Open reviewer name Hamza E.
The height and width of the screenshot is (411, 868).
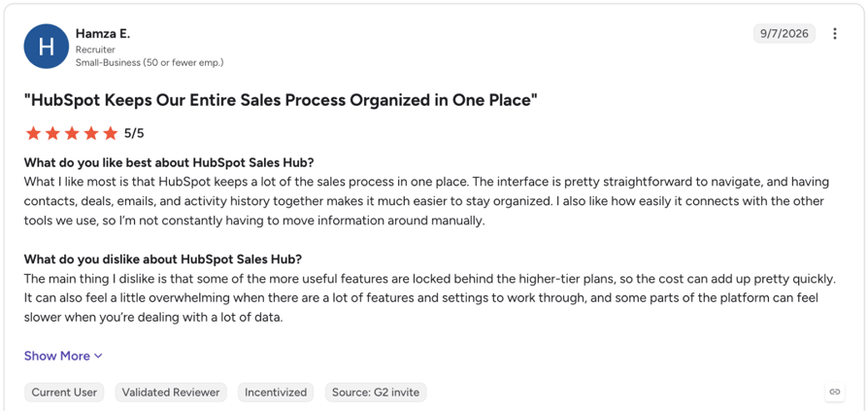pyautogui.click(x=103, y=34)
